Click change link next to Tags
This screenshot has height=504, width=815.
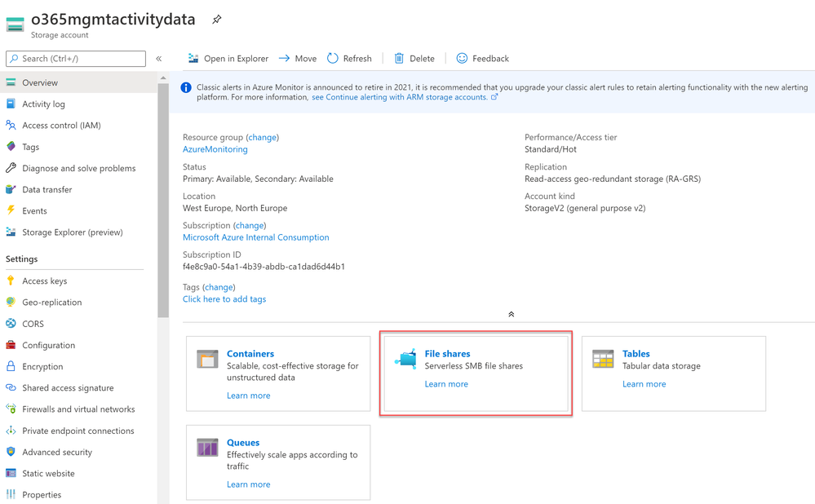pos(219,287)
